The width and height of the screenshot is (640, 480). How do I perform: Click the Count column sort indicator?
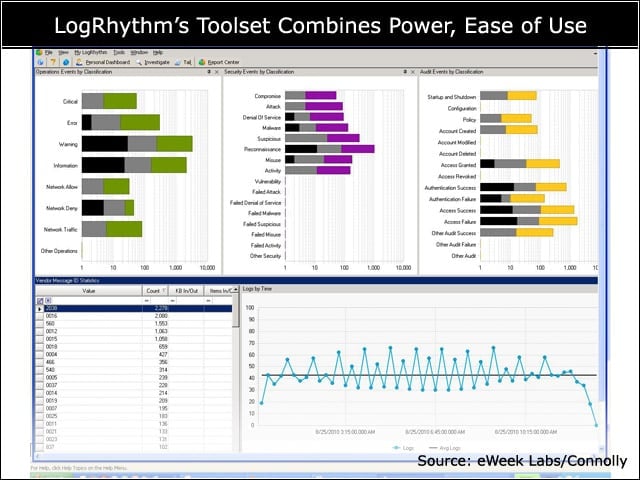tap(164, 291)
